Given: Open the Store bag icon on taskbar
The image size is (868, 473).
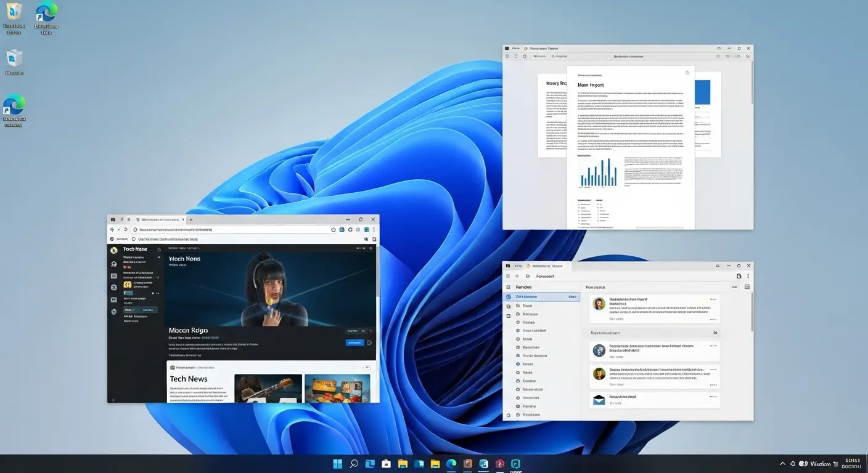Looking at the screenshot, I should 386,464.
